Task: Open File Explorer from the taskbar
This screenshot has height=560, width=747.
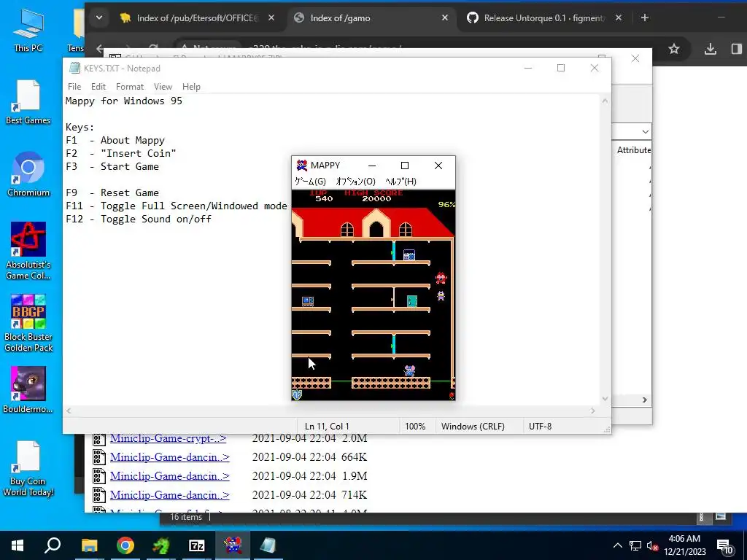Action: point(89,545)
